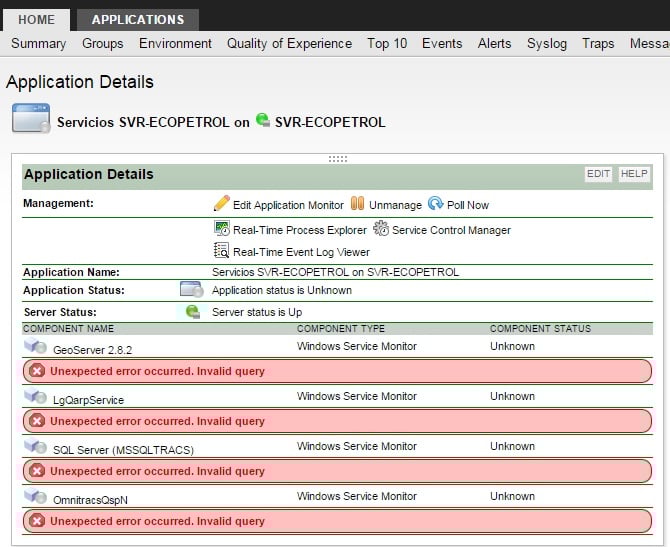This screenshot has height=547, width=670.
Task: Click the OmnitracsQspN component icon
Action: pyautogui.click(x=35, y=496)
